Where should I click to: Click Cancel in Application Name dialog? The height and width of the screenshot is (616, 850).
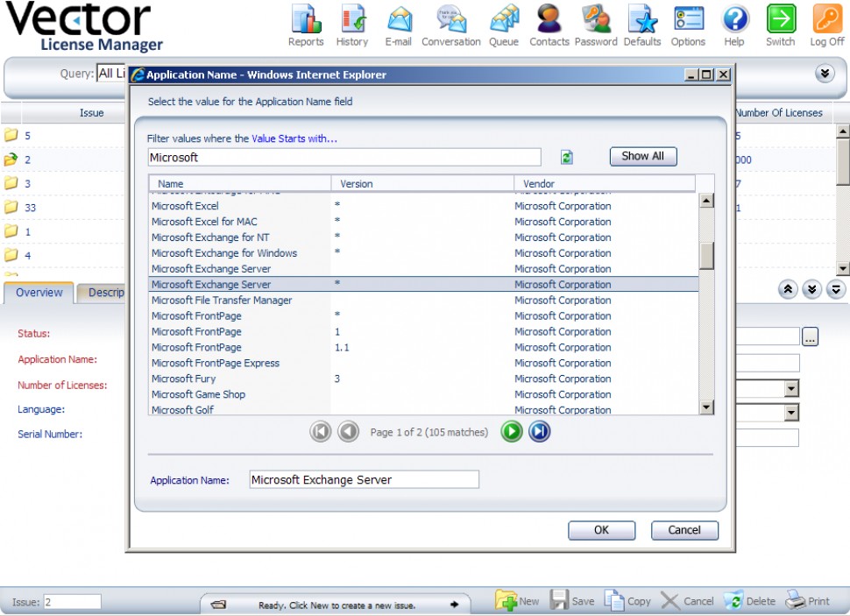[684, 530]
